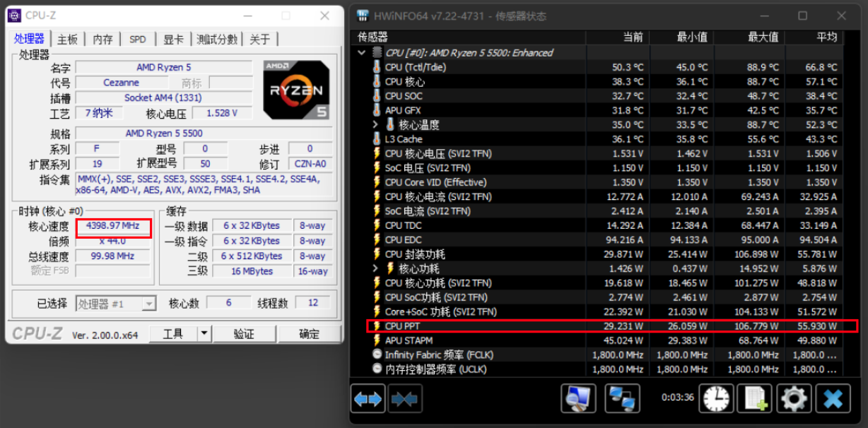The image size is (868, 428).
Task: Close sensors with the blue X icon
Action: 833,399
